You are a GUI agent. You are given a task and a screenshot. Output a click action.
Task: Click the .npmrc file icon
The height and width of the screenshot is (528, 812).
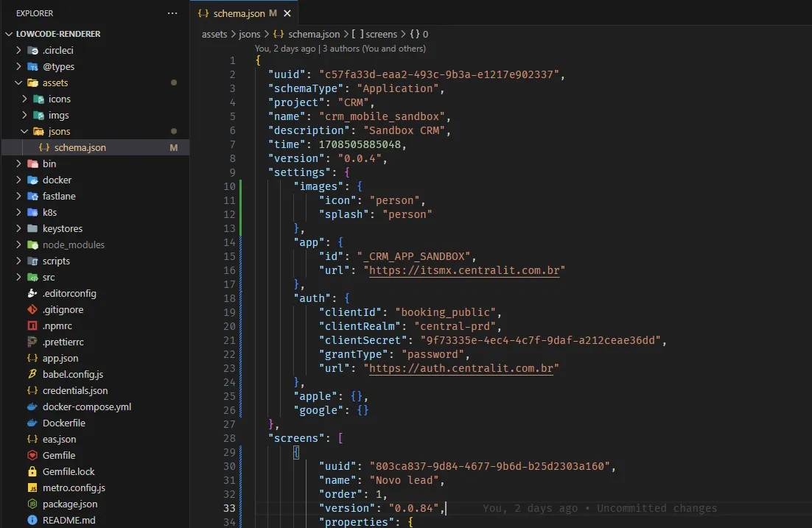coord(32,325)
